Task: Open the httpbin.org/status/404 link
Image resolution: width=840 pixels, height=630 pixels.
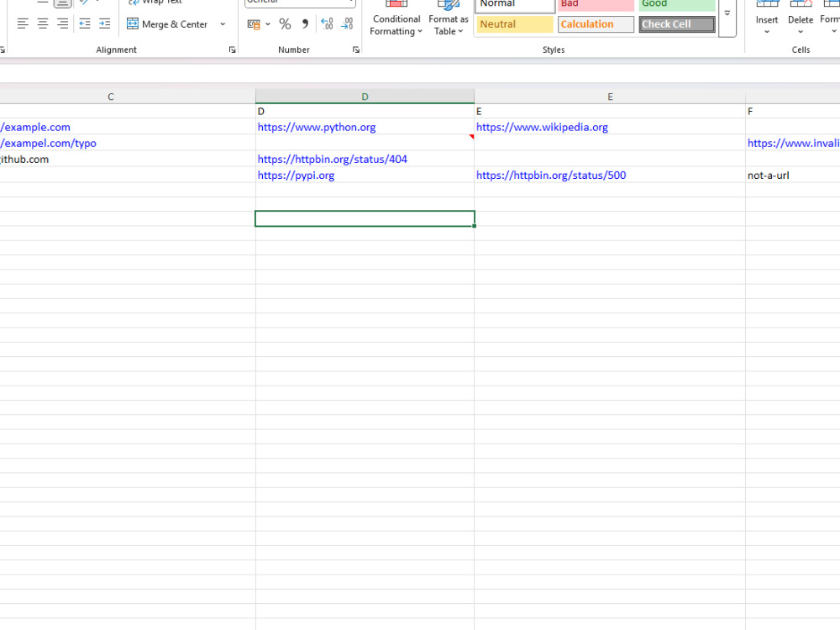Action: coord(332,159)
